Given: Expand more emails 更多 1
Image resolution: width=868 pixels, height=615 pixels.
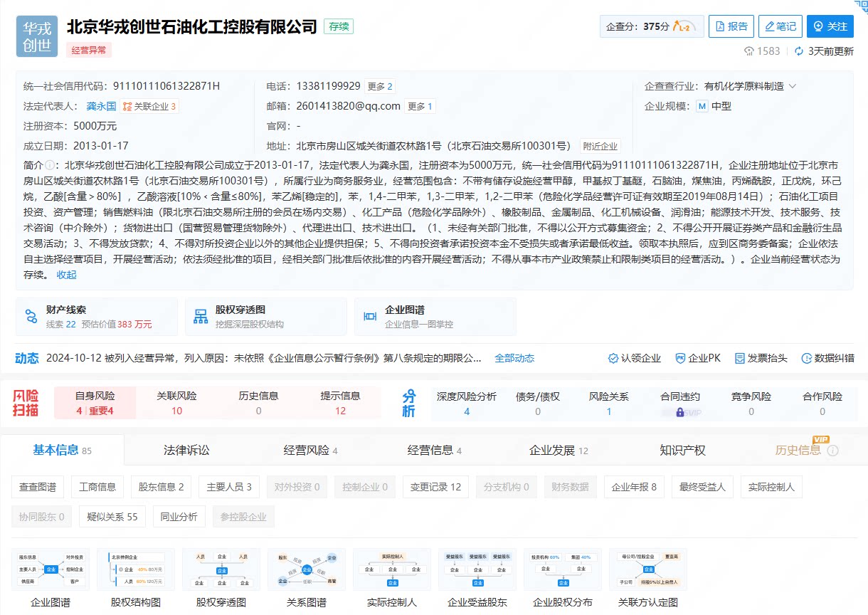Looking at the screenshot, I should point(420,106).
